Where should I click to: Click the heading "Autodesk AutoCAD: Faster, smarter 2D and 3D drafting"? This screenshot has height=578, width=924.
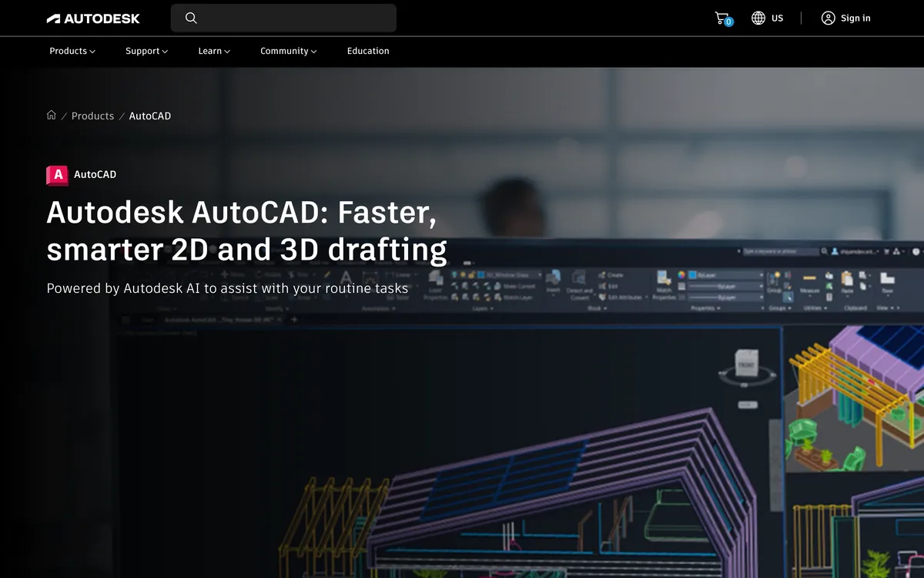click(246, 230)
